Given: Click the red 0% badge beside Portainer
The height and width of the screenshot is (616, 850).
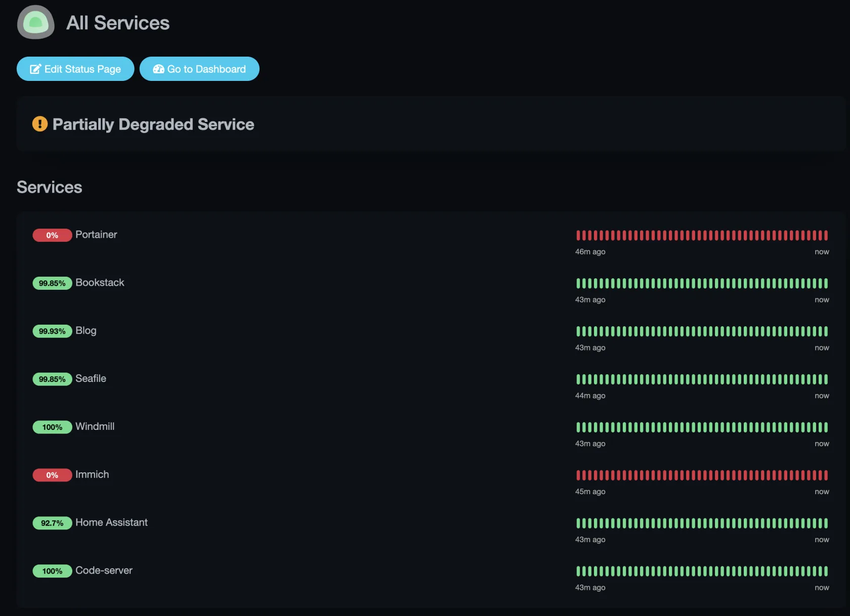Looking at the screenshot, I should click(52, 235).
